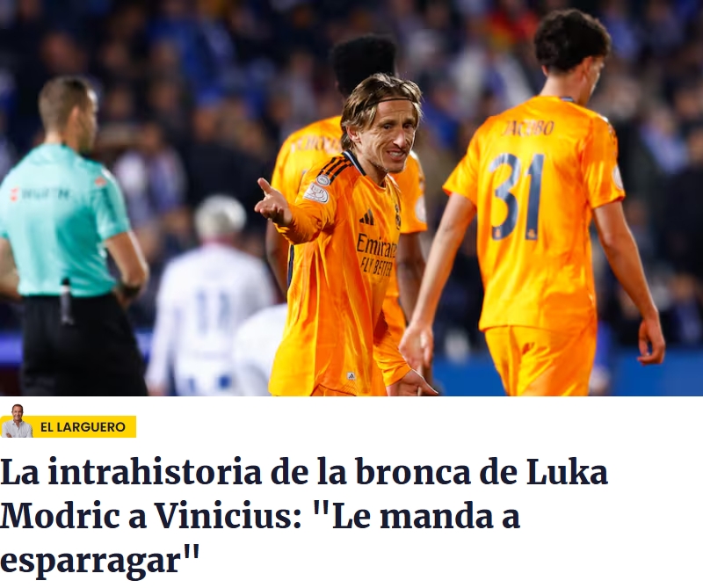The width and height of the screenshot is (703, 588).
Task: Click the Emirates Fly Better sponsor on shirt
Action: (376, 255)
